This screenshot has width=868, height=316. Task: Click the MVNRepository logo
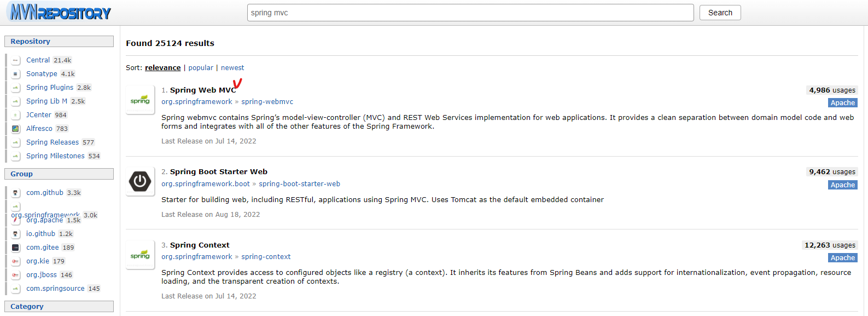coord(60,13)
